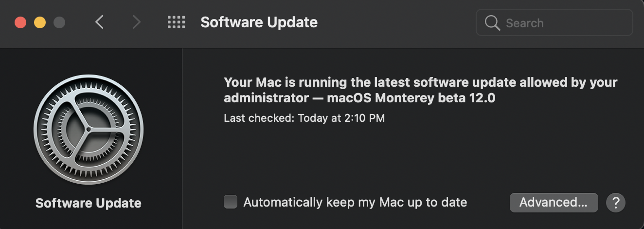Click the 'Search' placeholder text
This screenshot has width=644, height=229.
(x=525, y=23)
